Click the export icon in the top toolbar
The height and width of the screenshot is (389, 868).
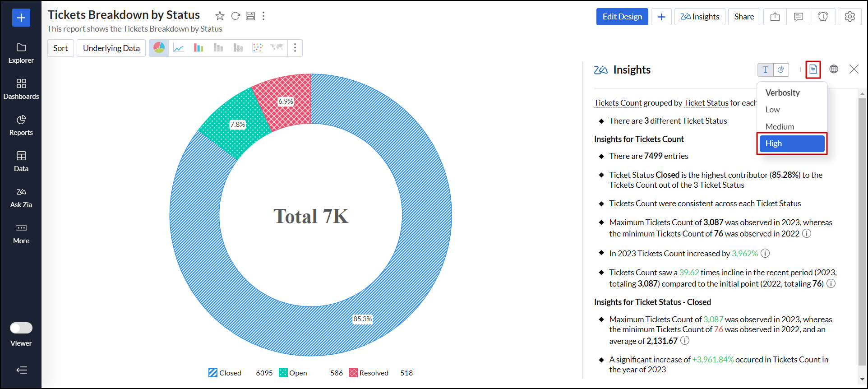[775, 17]
